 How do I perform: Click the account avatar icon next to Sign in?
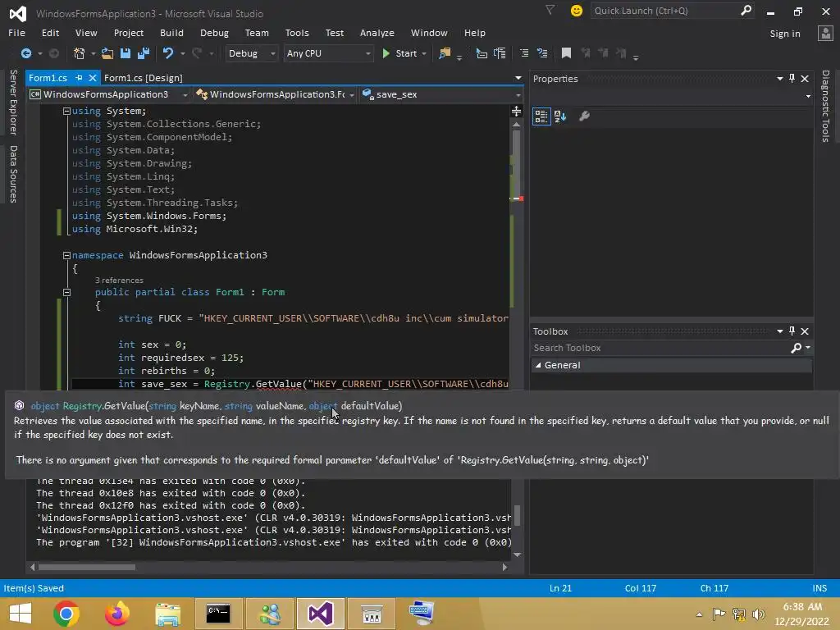[825, 33]
